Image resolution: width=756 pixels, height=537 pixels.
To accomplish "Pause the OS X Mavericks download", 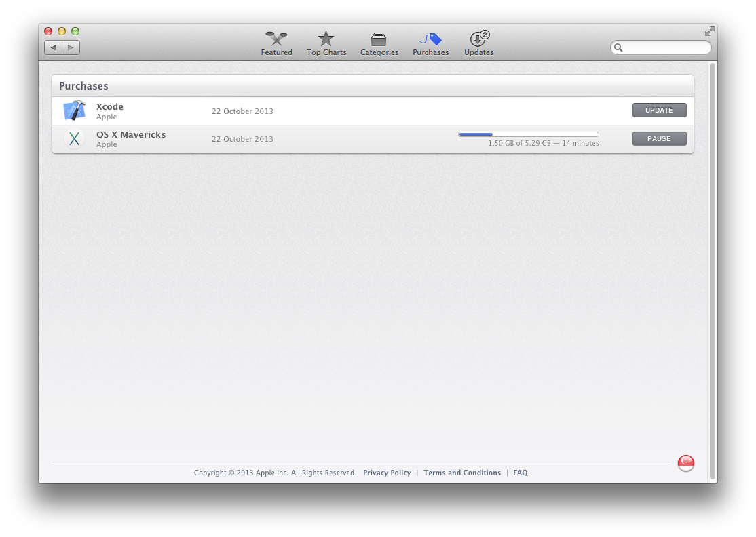I will pyautogui.click(x=659, y=139).
